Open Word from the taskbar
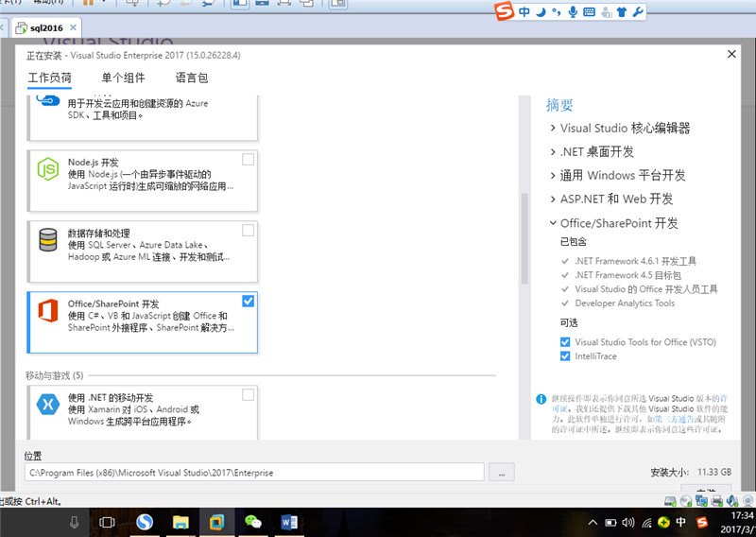756x537 pixels. (289, 522)
